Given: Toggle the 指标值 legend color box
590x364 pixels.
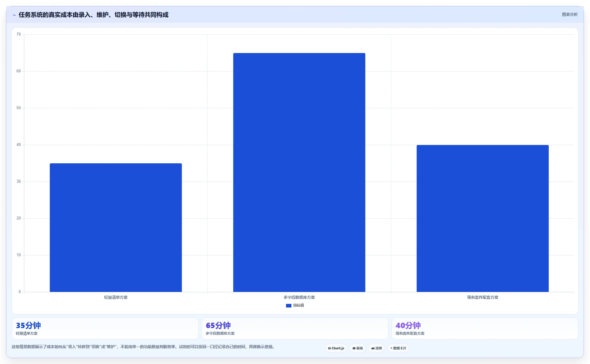Looking at the screenshot, I should [289, 305].
